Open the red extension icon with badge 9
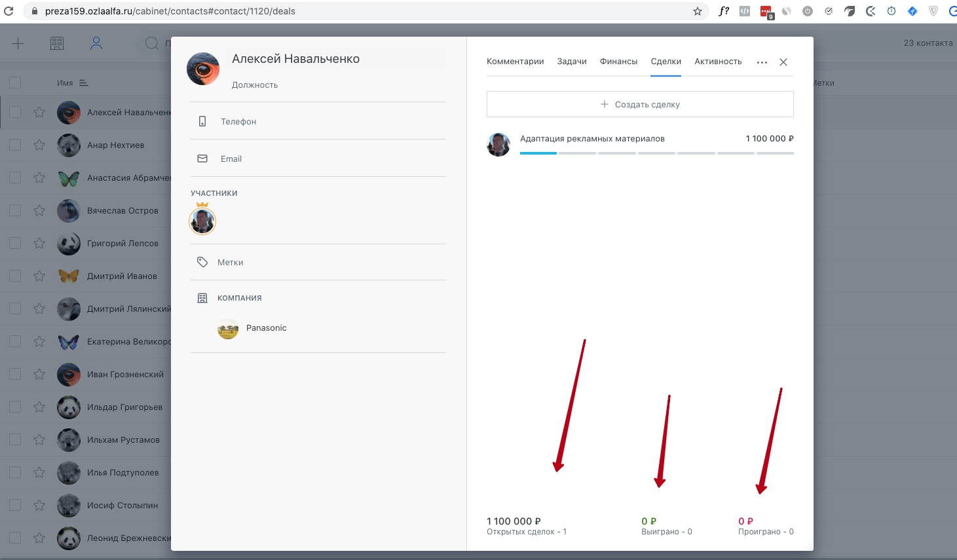This screenshot has height=560, width=957. [766, 12]
